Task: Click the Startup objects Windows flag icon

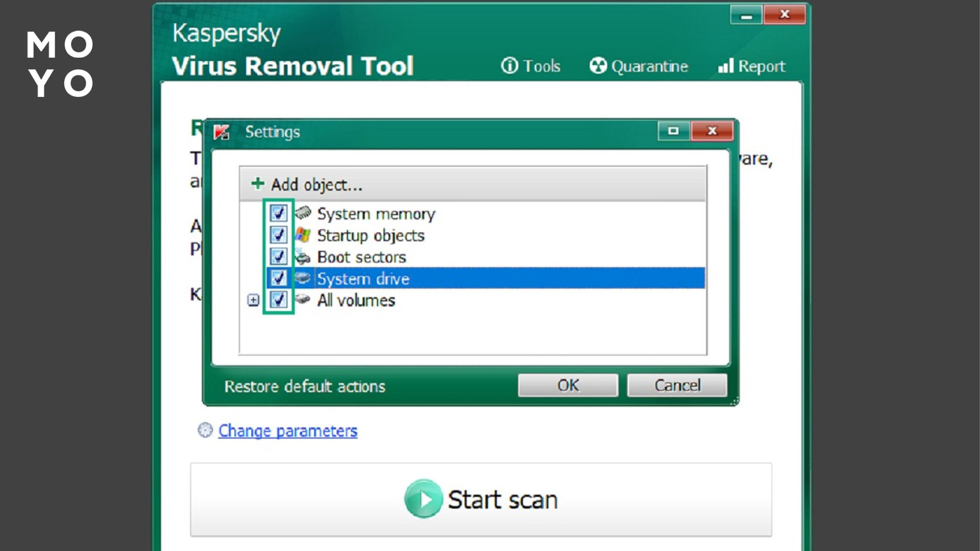Action: pyautogui.click(x=303, y=235)
